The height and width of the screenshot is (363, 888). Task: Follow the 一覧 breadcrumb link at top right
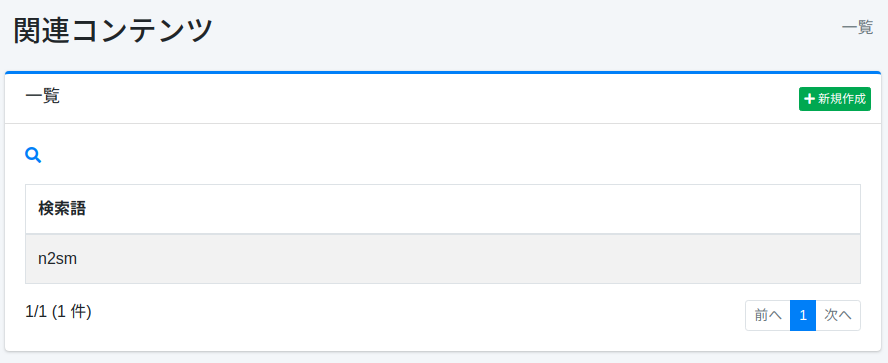click(857, 28)
